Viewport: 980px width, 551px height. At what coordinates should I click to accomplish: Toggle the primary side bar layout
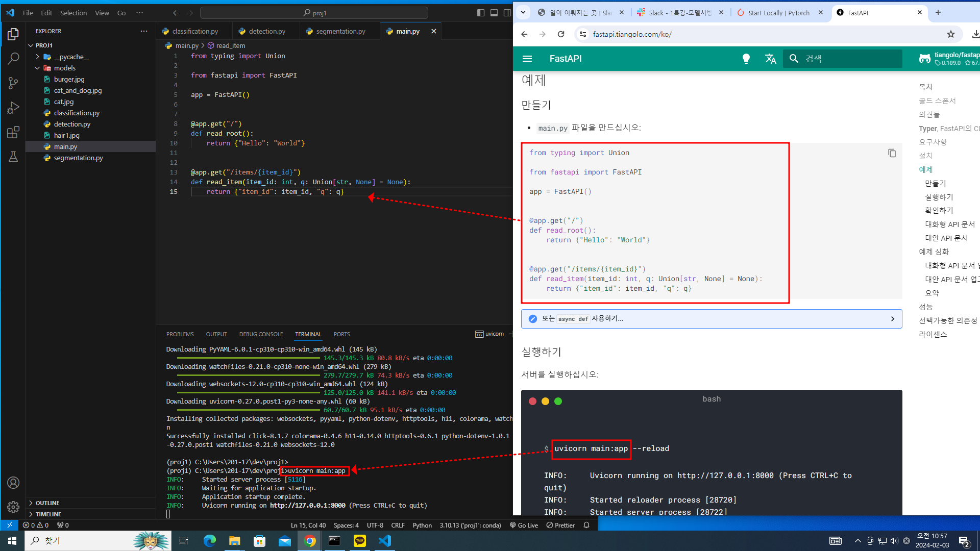coord(480,13)
